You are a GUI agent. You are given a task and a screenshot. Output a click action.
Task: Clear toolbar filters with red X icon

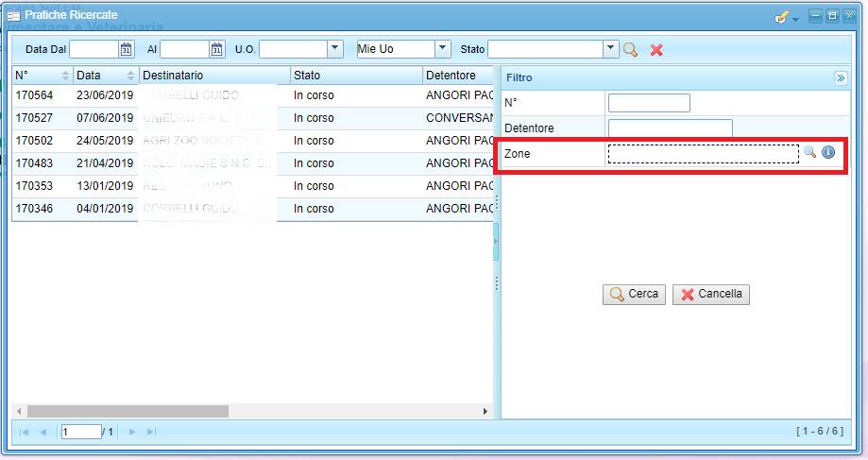point(656,50)
